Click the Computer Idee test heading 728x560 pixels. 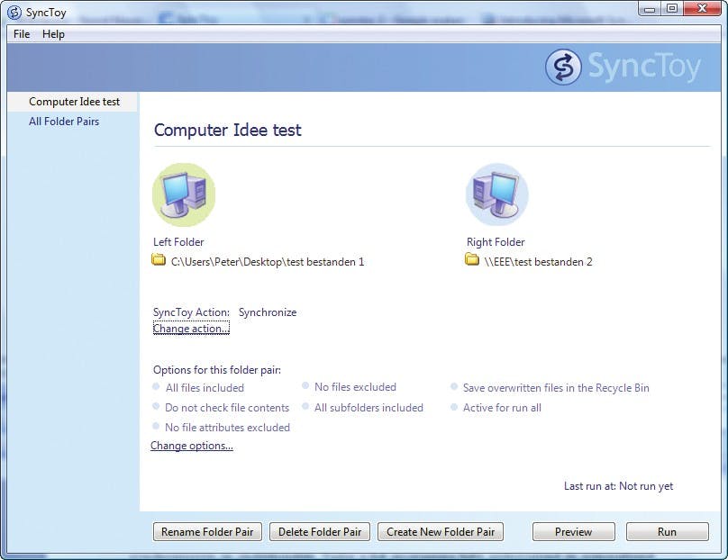click(x=227, y=130)
